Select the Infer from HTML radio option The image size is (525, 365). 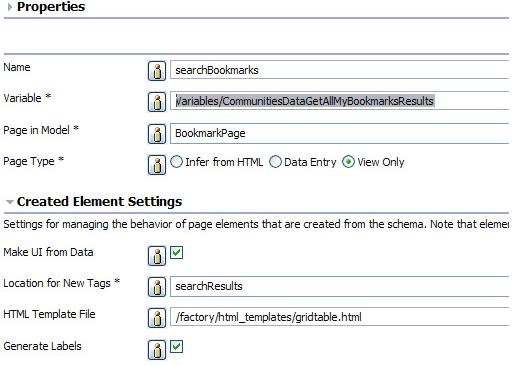click(176, 162)
